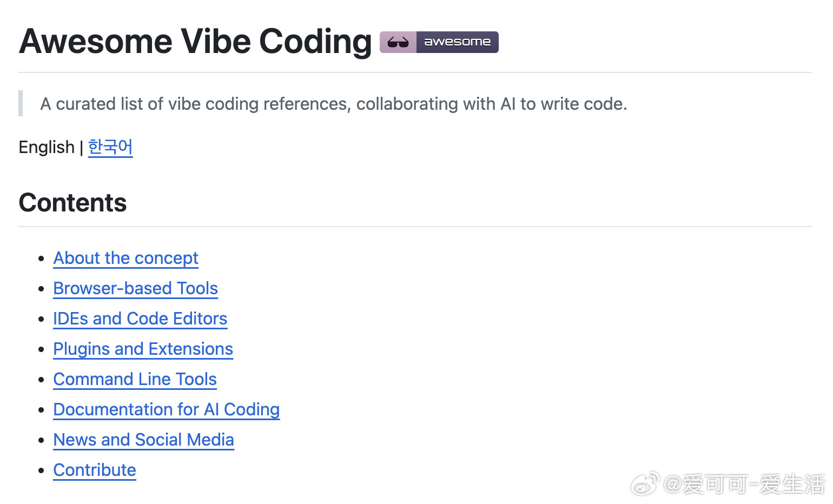833x504 pixels.
Task: Go to the Browser-based Tools section
Action: pos(135,289)
